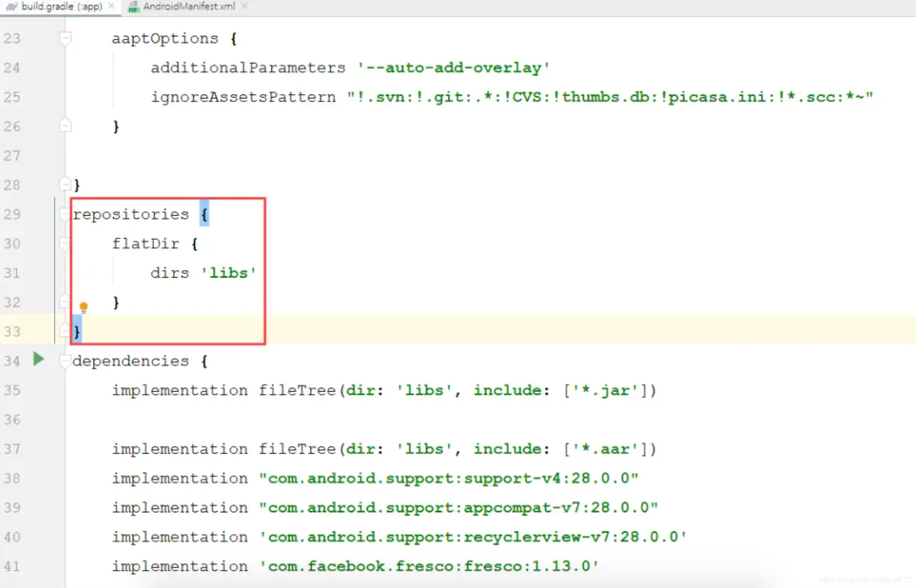Click the fresco:1.13.0 dependency string

(429, 566)
